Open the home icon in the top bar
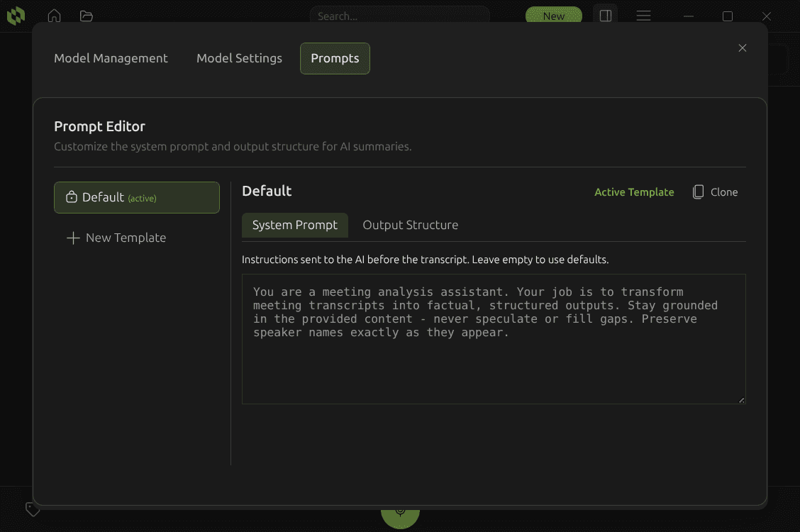800x532 pixels. tap(54, 16)
